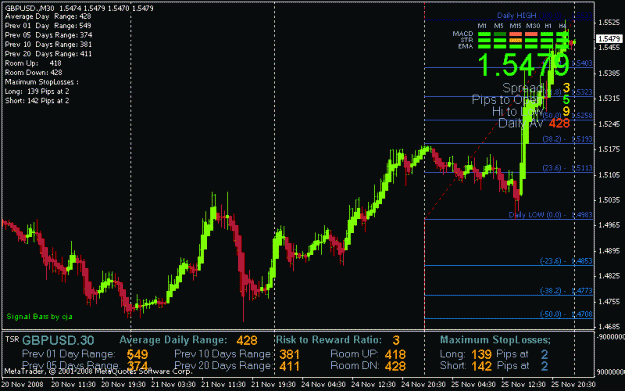Click the (-23.6) - 1.4853 Fibonacci label
Viewport: 625px width, 391px height.
566,261
